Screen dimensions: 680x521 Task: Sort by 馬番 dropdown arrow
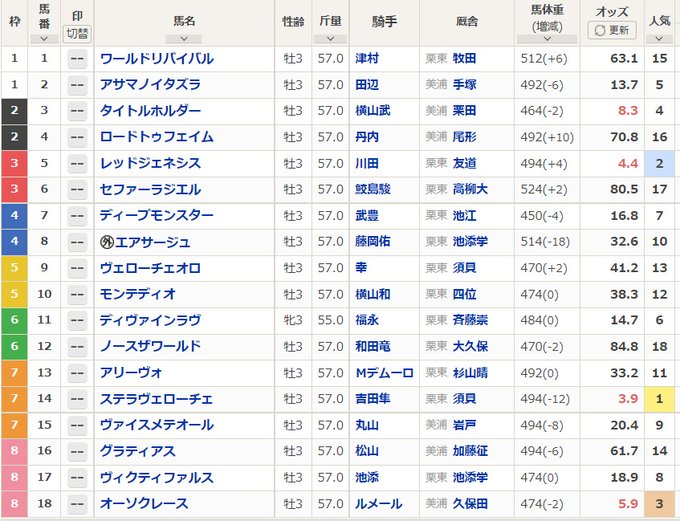tap(44, 39)
